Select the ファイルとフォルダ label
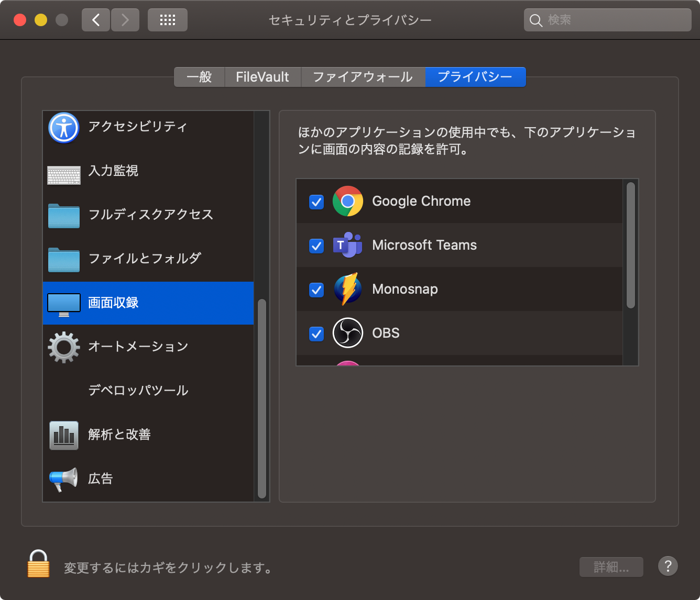The height and width of the screenshot is (600, 700). [x=145, y=259]
